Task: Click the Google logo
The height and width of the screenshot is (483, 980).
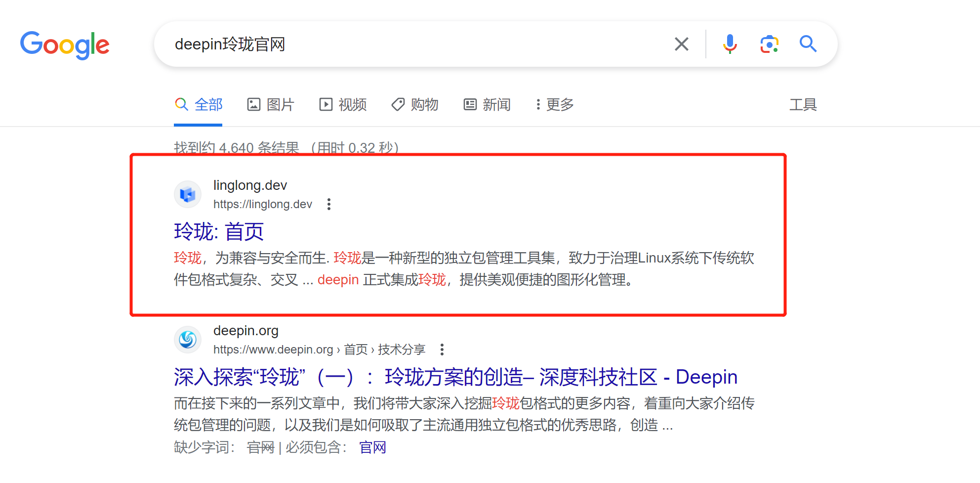Action: pyautogui.click(x=65, y=44)
